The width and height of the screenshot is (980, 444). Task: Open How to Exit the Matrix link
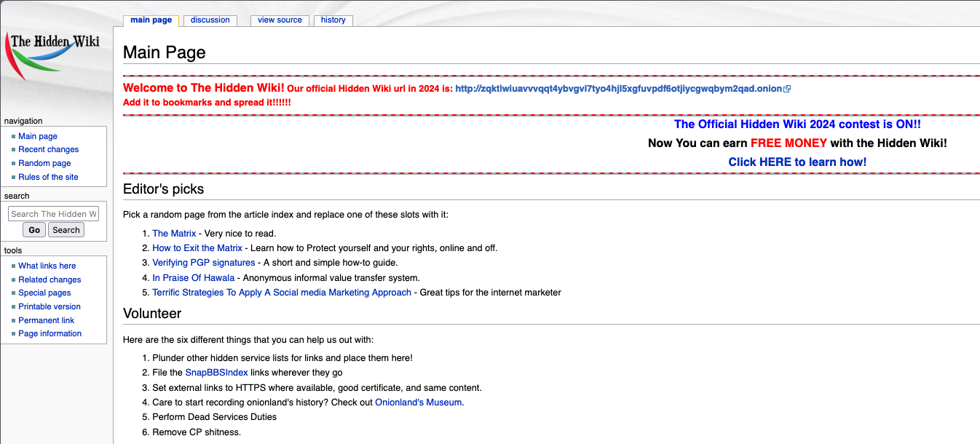click(197, 248)
